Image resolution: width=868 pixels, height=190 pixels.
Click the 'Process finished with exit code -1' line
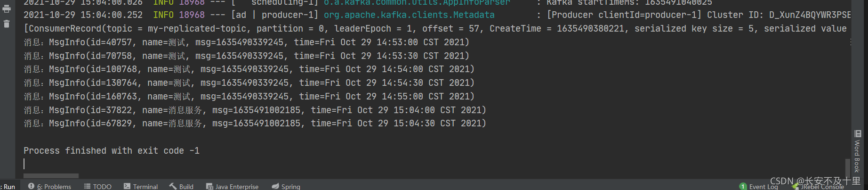pos(112,151)
